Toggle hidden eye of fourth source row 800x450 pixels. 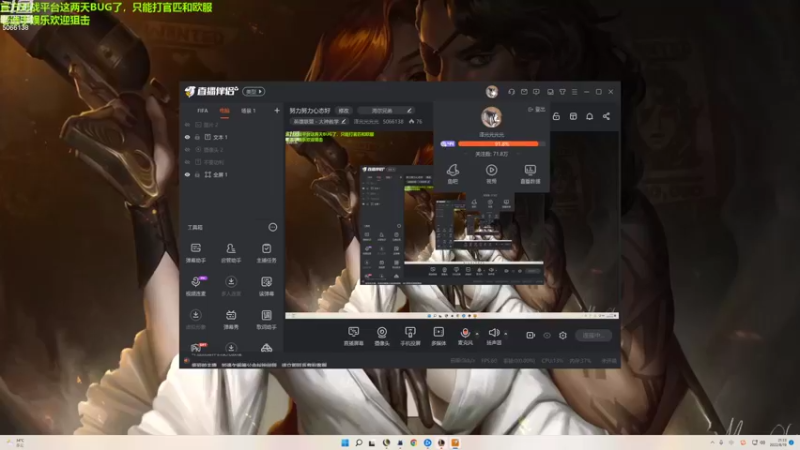(187, 162)
